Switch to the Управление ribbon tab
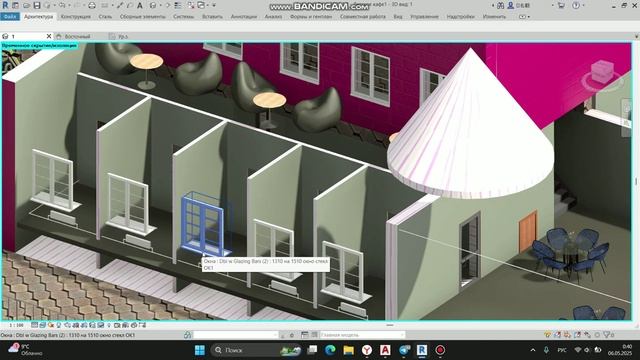Viewport: 640px width, 360px height. tap(424, 17)
